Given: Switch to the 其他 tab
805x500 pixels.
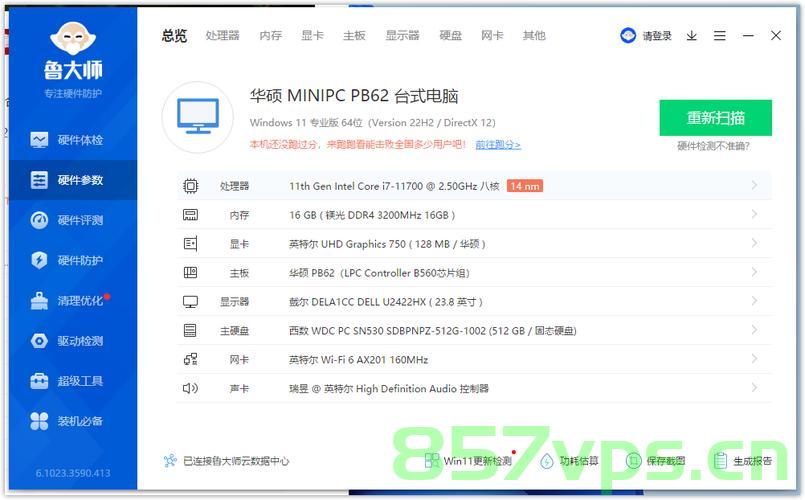Looking at the screenshot, I should pos(534,35).
